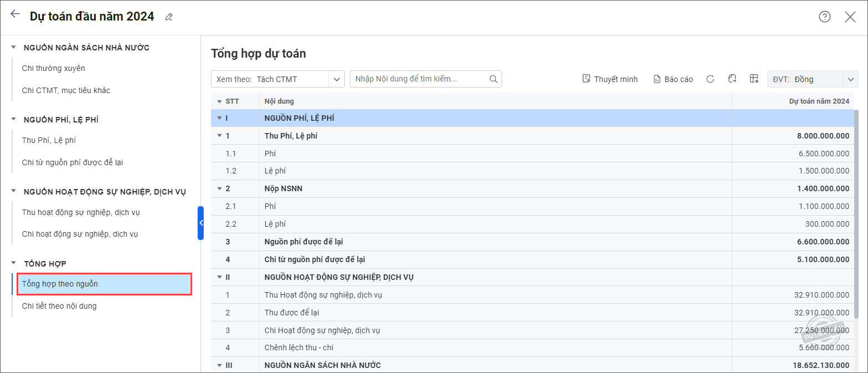Open the Xem theo dropdown
868x373 pixels.
pos(336,79)
